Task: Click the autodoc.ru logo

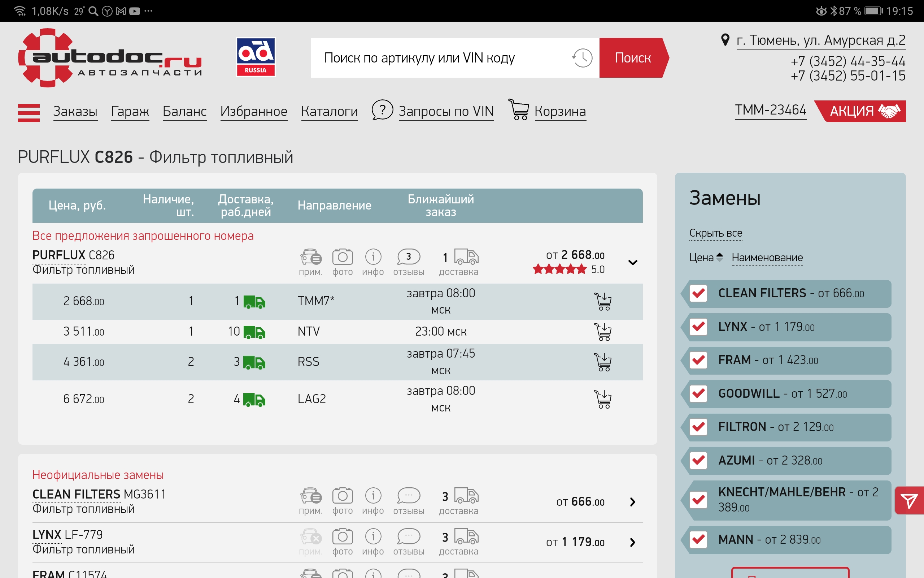Action: point(110,58)
